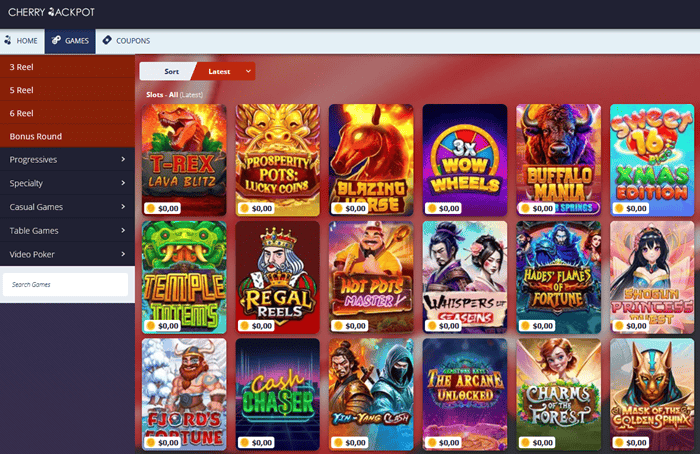Image resolution: width=700 pixels, height=454 pixels.
Task: Open the Temple Totems game
Action: tap(184, 277)
